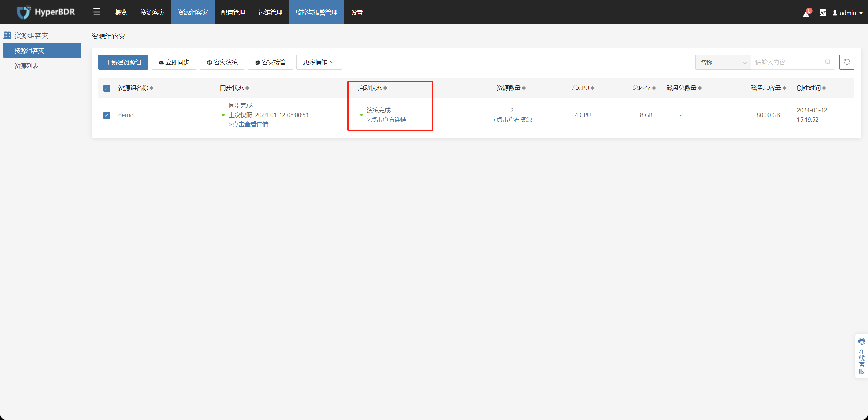Image resolution: width=868 pixels, height=420 pixels.
Task: Click the 80.00 GB capacity cell
Action: 768,115
